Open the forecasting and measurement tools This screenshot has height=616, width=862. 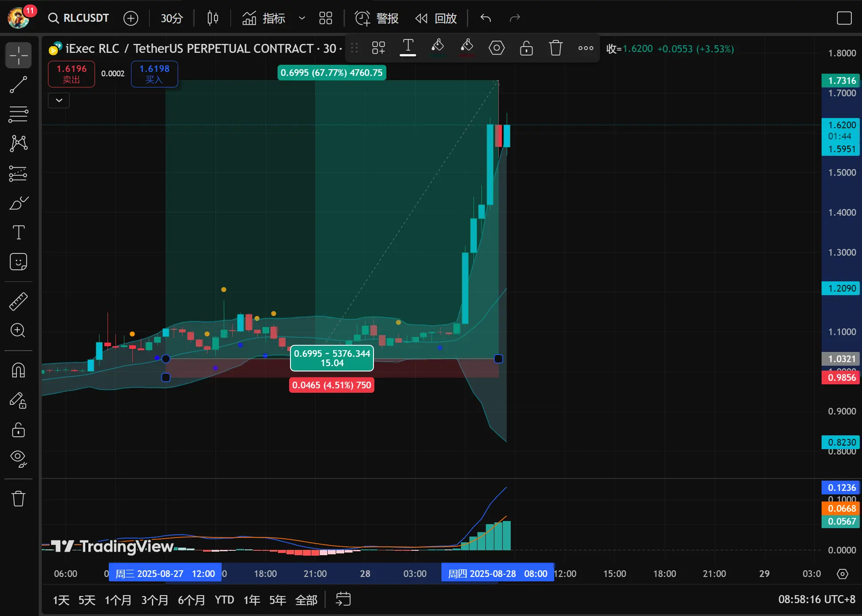click(19, 174)
